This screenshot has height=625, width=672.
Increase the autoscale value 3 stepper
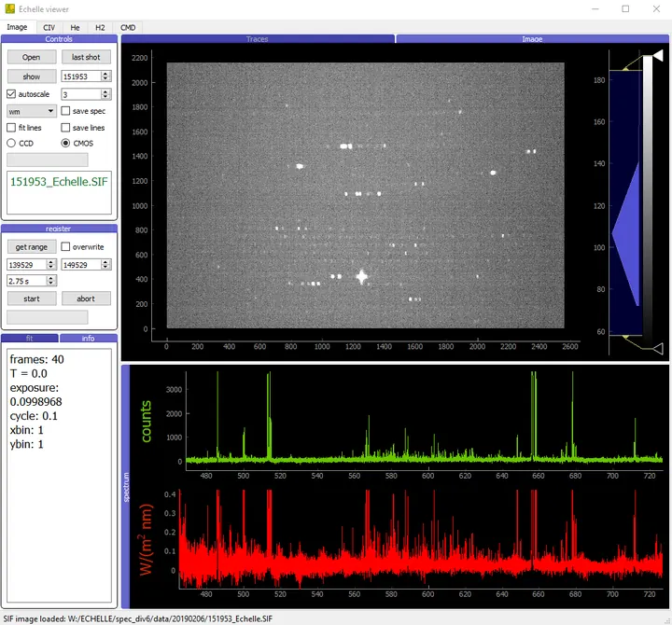tap(105, 91)
